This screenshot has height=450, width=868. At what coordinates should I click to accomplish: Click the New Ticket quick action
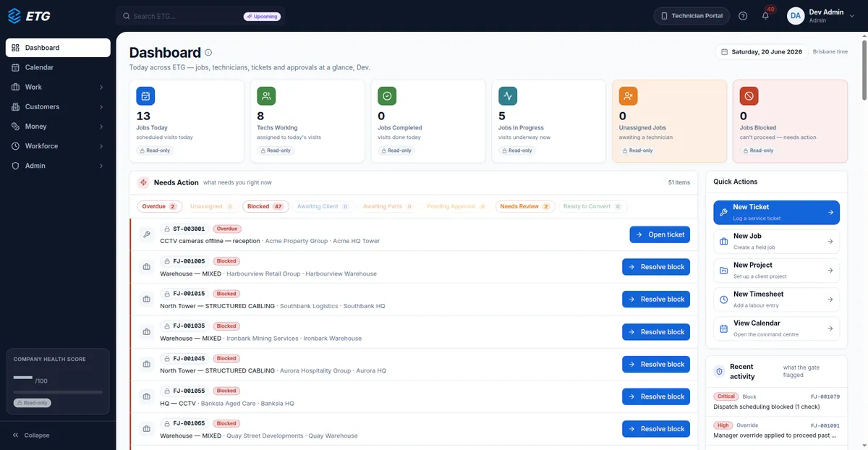tap(776, 213)
